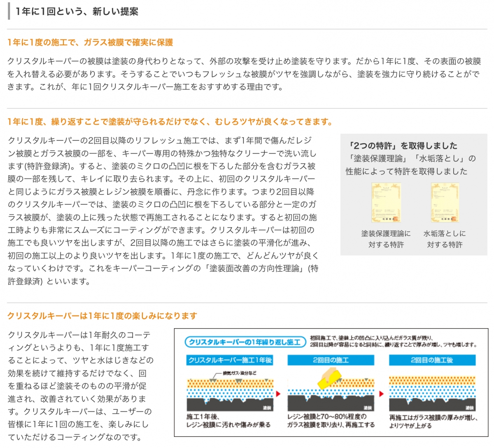Click the blue diagram title クリスタルキーパーの1年繰り返し施工
The width and height of the screenshot is (494, 448).
(245, 342)
